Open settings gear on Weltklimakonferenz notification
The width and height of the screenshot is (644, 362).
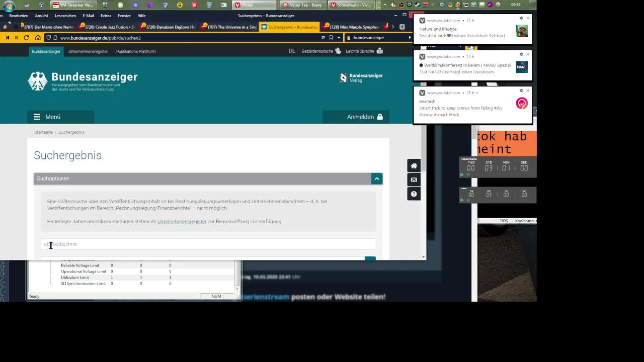(521, 55)
